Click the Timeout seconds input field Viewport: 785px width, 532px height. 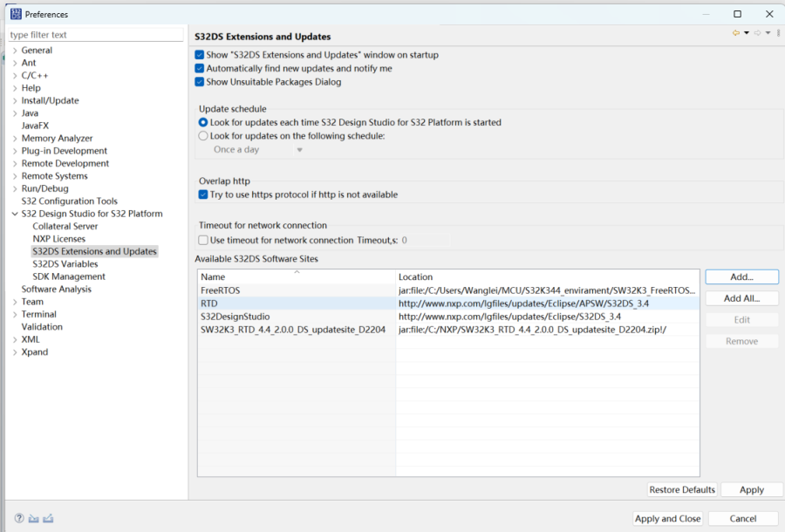[425, 240]
